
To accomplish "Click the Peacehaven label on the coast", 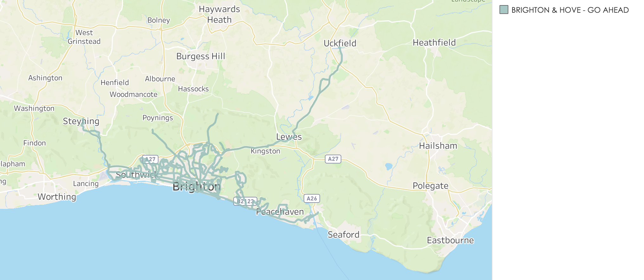I will [x=280, y=212].
